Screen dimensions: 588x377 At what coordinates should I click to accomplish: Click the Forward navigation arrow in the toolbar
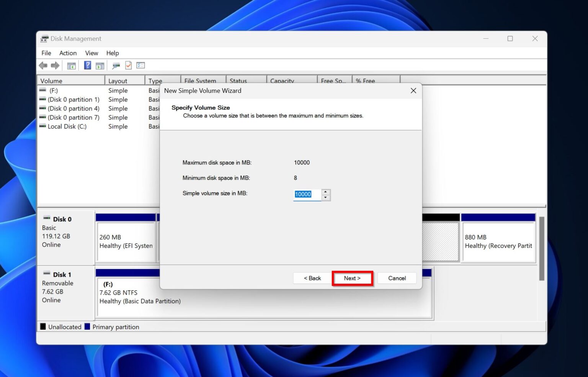(55, 65)
